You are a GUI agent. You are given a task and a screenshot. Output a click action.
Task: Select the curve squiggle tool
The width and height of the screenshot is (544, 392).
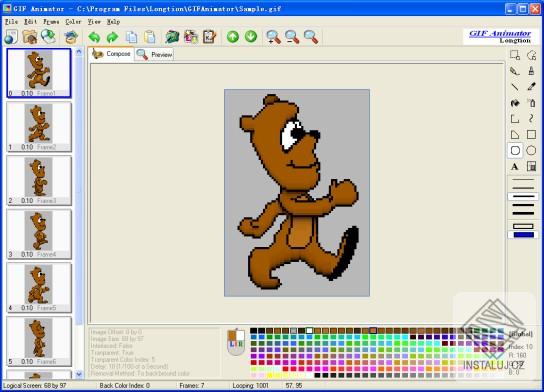pos(531,119)
